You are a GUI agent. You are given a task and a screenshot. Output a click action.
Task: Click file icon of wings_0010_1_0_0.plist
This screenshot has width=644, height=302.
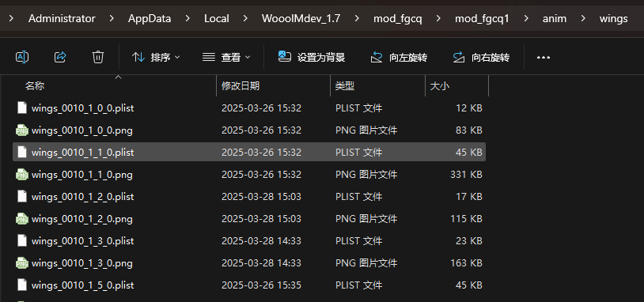[22, 108]
